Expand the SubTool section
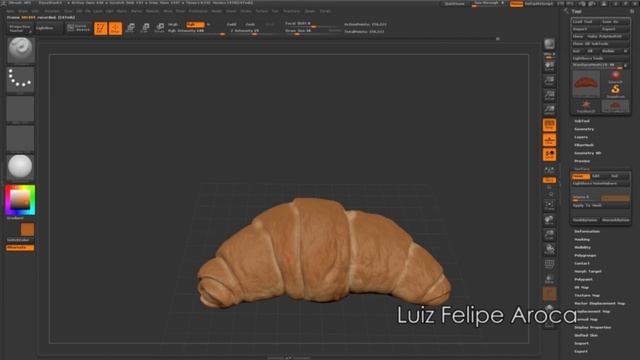This screenshot has width=640, height=360. [582, 121]
